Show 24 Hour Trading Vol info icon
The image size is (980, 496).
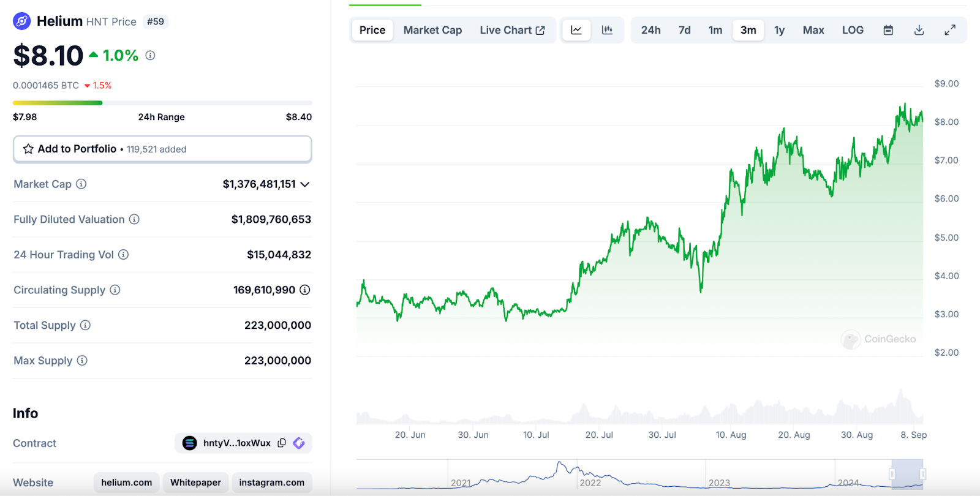point(123,254)
